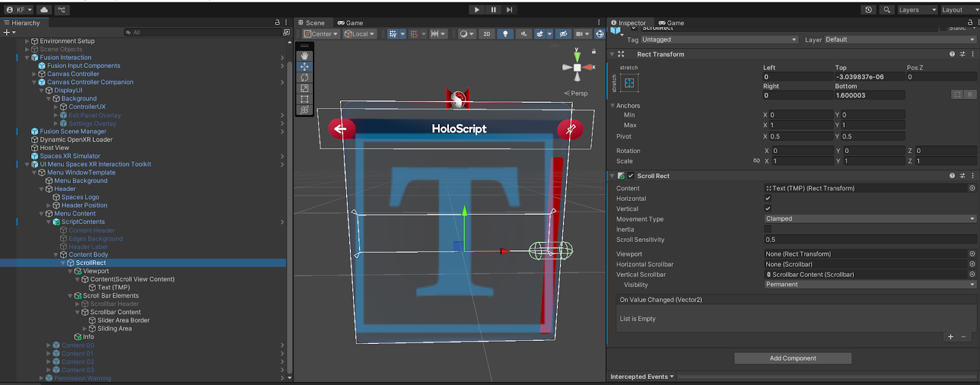The height and width of the screenshot is (385, 980).
Task: Enable the Inertia checkbox
Action: click(x=767, y=230)
